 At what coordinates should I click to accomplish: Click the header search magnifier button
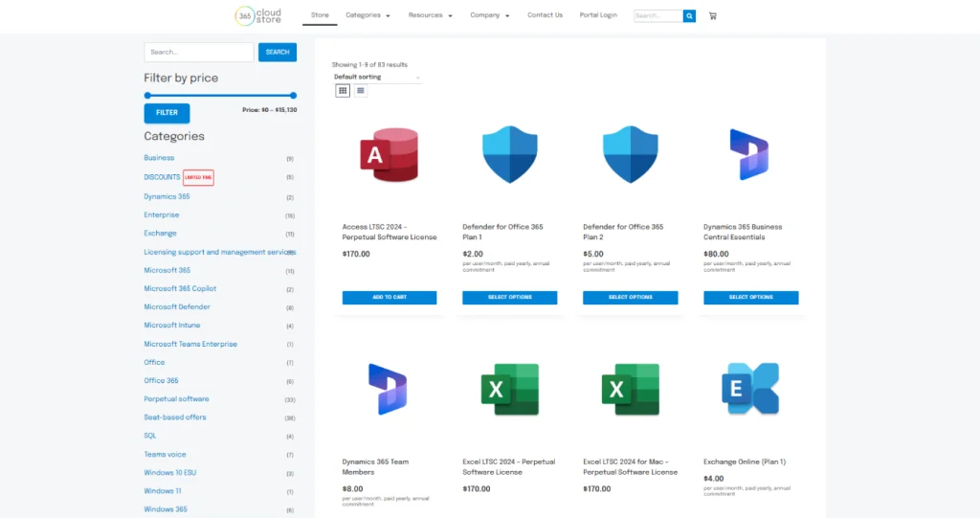coord(689,15)
